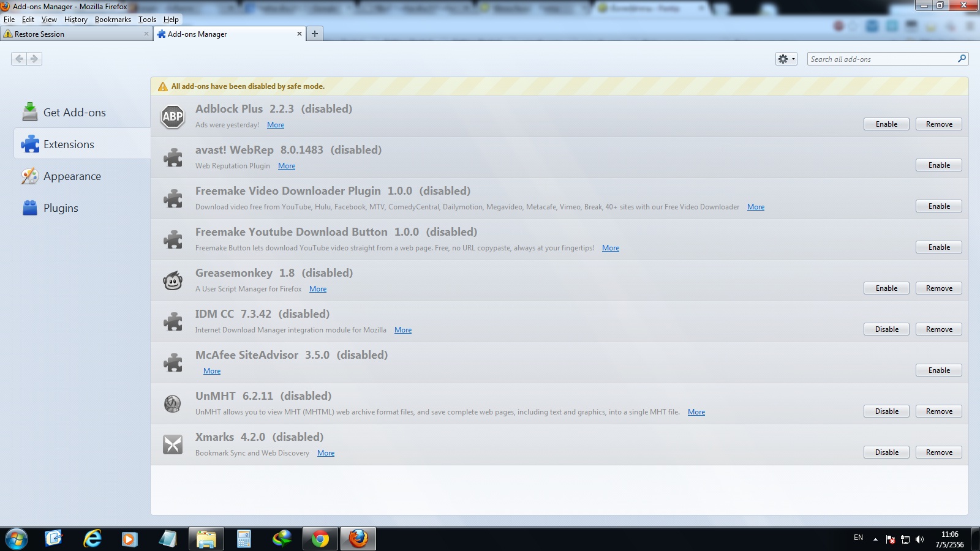Click the safe mode warning triangle icon
Screen dimensions: 980x551
(162, 86)
